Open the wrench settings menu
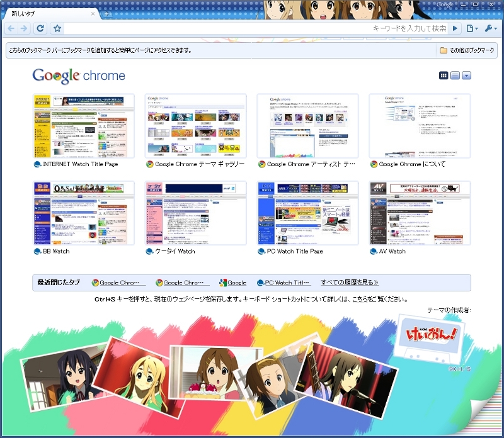 (491, 28)
